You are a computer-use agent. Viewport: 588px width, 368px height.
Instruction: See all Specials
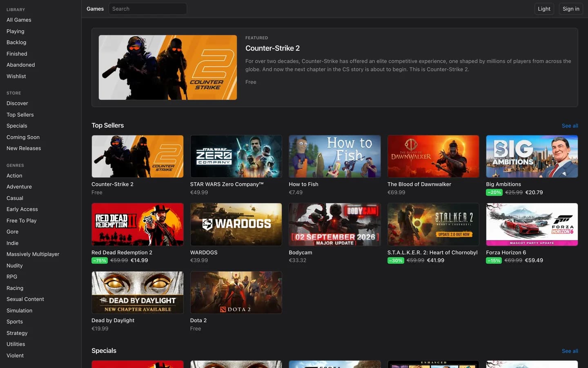(x=570, y=351)
